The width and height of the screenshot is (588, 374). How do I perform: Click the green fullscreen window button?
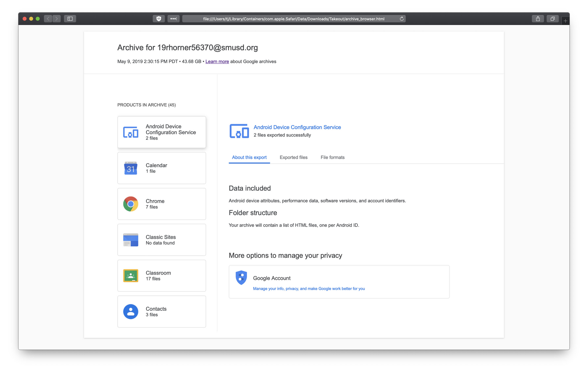tap(38, 19)
